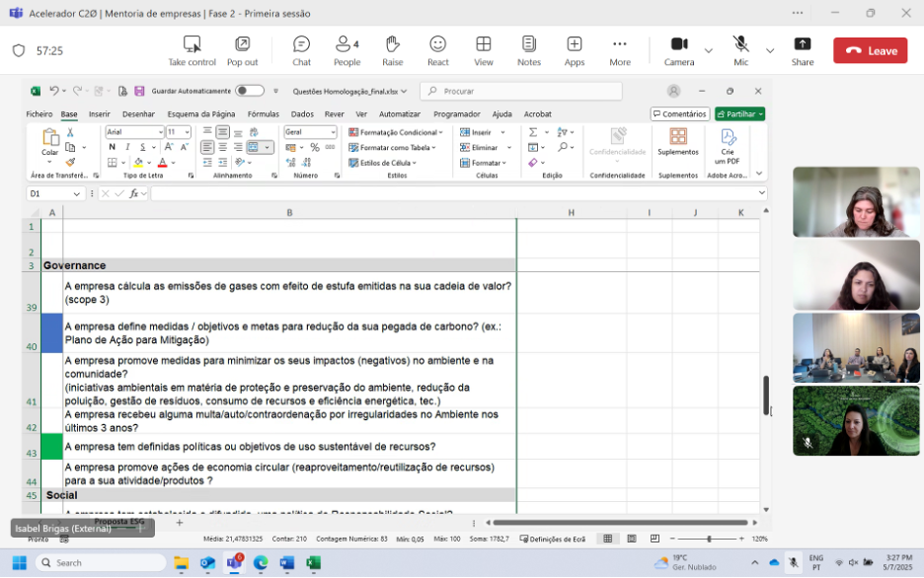Open meeting Notes
This screenshot has height=578, width=924.
[x=529, y=50]
